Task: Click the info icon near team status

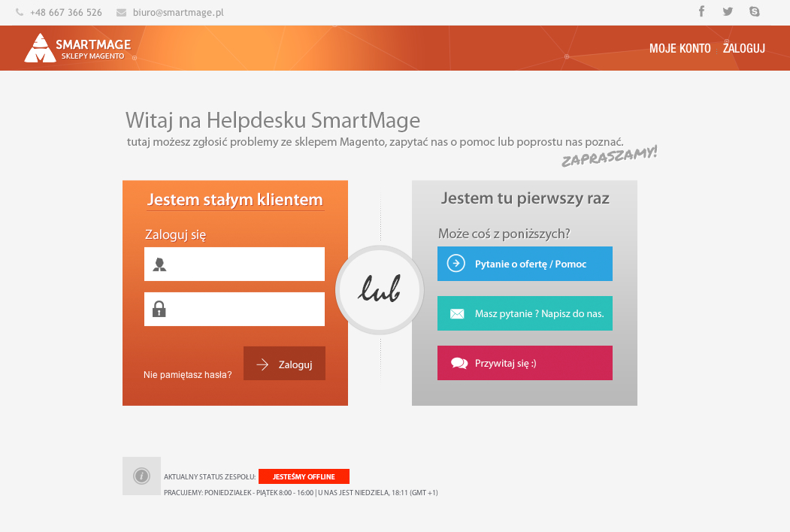Action: coord(141,475)
